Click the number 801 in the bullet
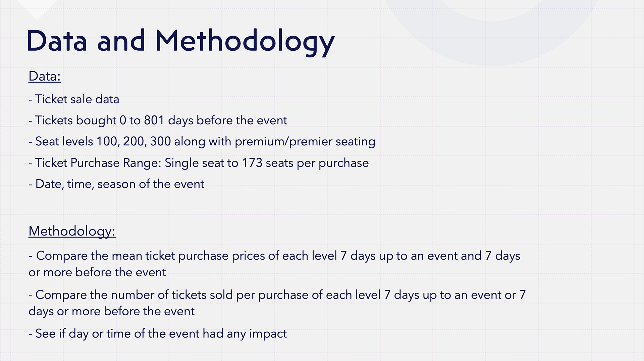Screen dimensions: 644x361 [154, 120]
